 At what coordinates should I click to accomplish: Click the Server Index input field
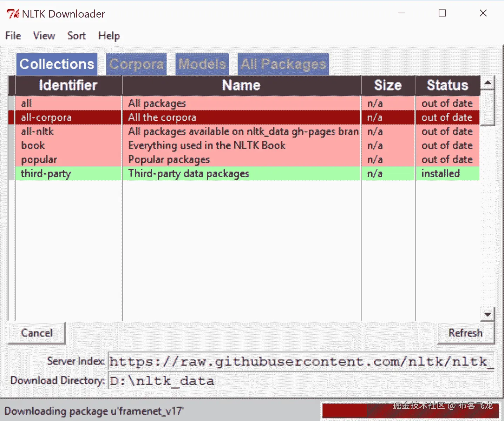point(301,361)
